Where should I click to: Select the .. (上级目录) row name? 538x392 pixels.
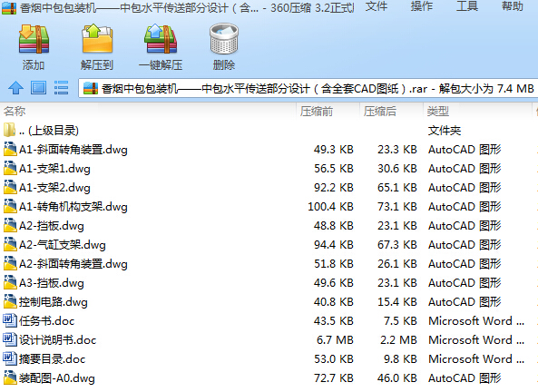49,131
